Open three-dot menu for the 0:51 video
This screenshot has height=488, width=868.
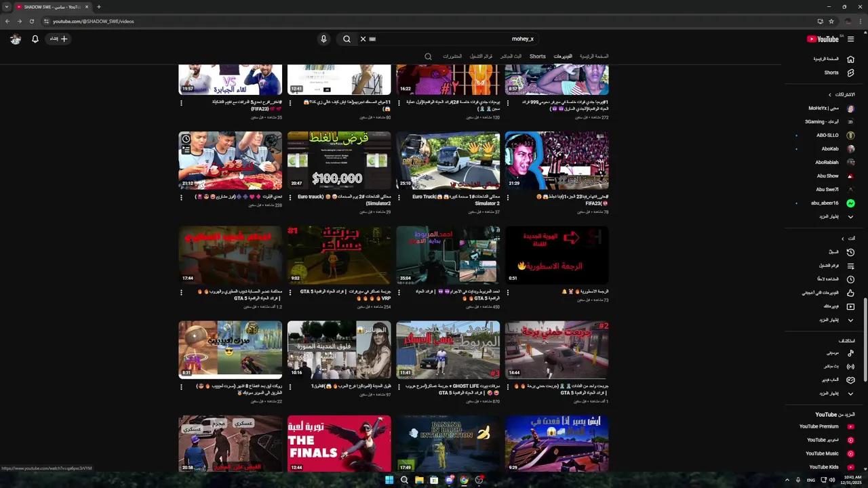[x=508, y=292]
